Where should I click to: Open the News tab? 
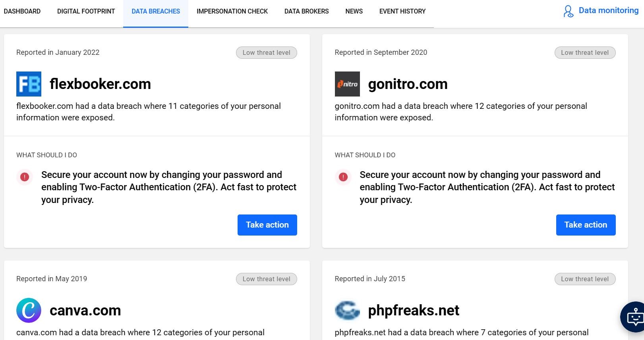point(354,11)
